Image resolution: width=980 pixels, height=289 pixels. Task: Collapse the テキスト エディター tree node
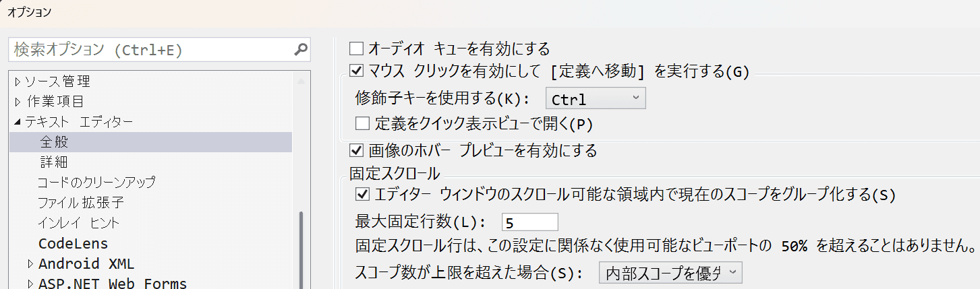18,122
